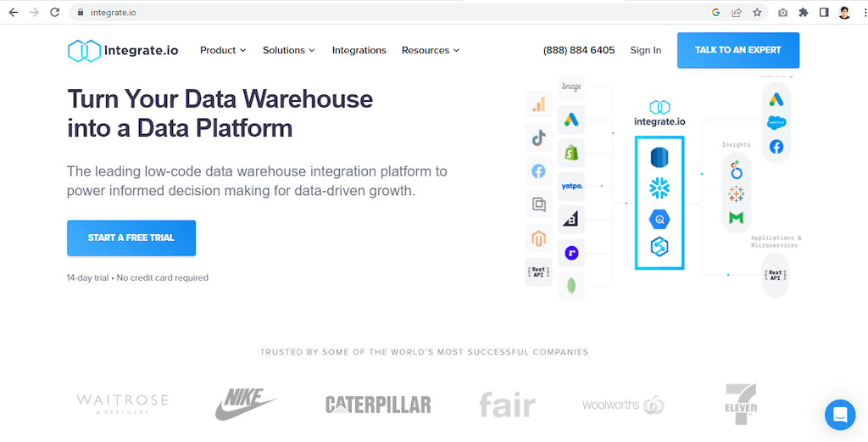Click the share page icon
The width and height of the screenshot is (868, 442).
tap(737, 12)
